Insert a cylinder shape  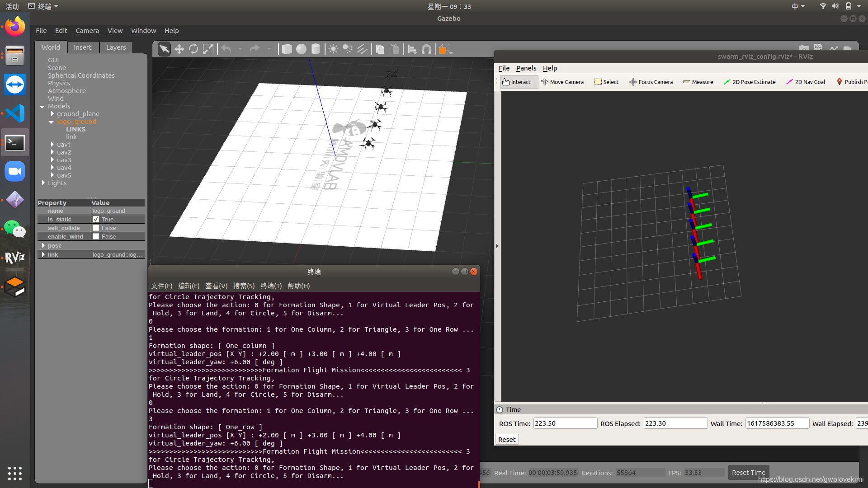coord(316,49)
